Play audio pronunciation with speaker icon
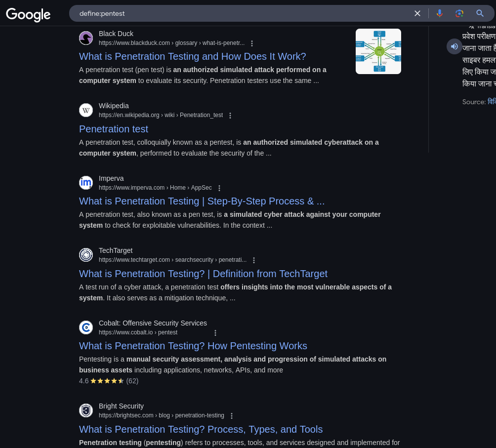This screenshot has height=448, width=496. 454,46
